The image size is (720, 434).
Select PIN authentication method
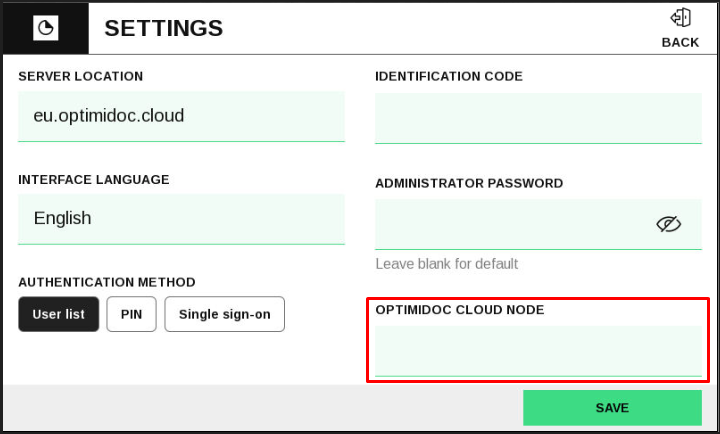[131, 314]
